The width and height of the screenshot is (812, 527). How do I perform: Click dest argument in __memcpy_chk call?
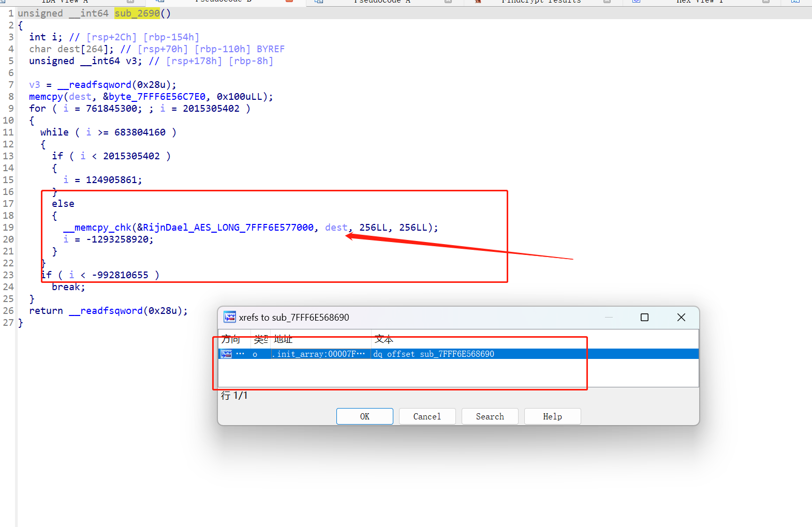tap(336, 228)
